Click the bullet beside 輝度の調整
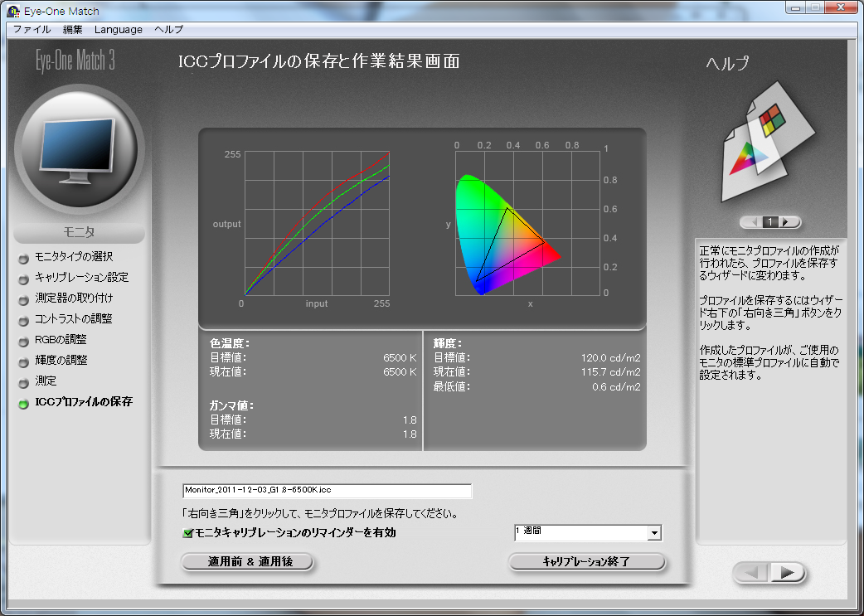The image size is (864, 616). 23,362
